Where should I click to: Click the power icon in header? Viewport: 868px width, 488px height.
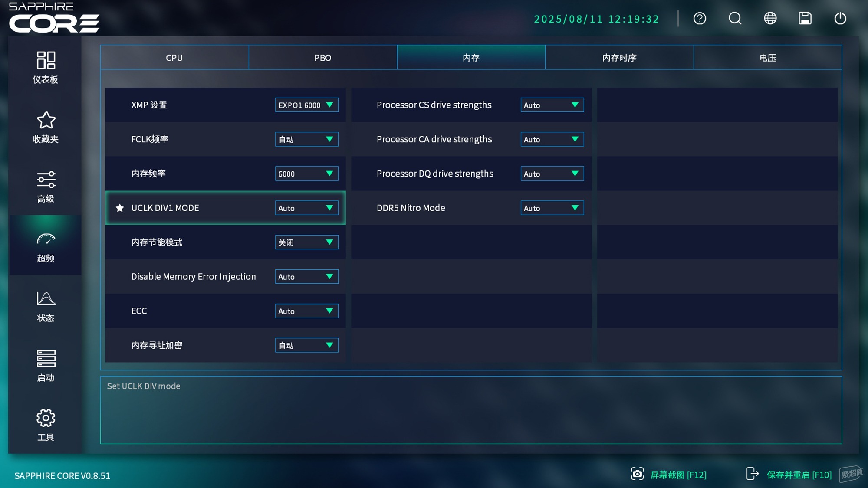tap(840, 18)
